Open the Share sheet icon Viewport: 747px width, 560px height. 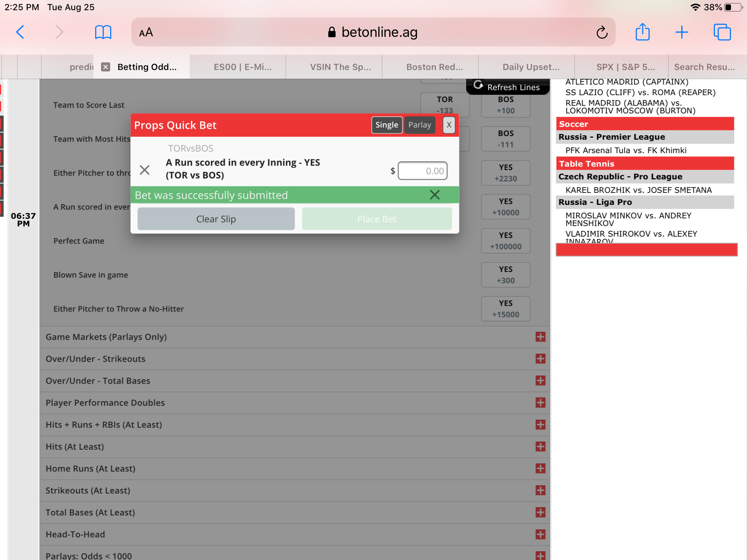(x=642, y=32)
